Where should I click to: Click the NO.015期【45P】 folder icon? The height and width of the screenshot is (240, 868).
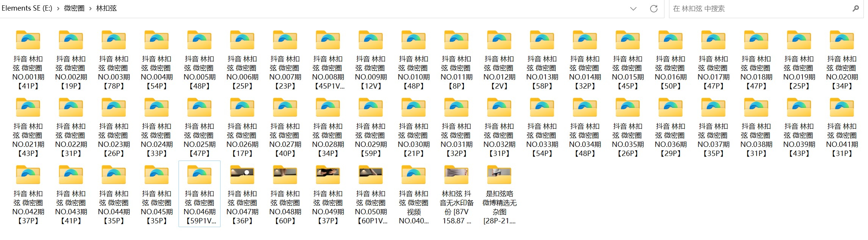628,40
